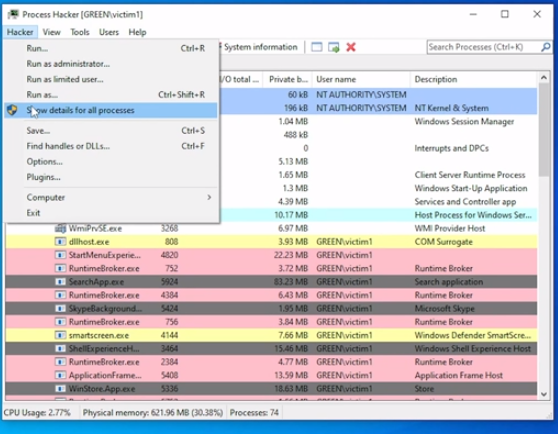Screen dimensions: 558x434
Task: Select RuntimeBroker.exe PID 4384
Action: pyautogui.click(x=271, y=295)
